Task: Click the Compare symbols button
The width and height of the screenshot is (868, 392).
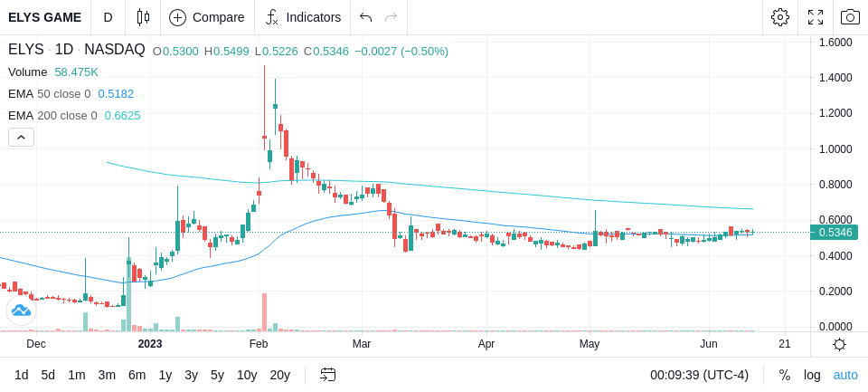Action: [x=207, y=17]
